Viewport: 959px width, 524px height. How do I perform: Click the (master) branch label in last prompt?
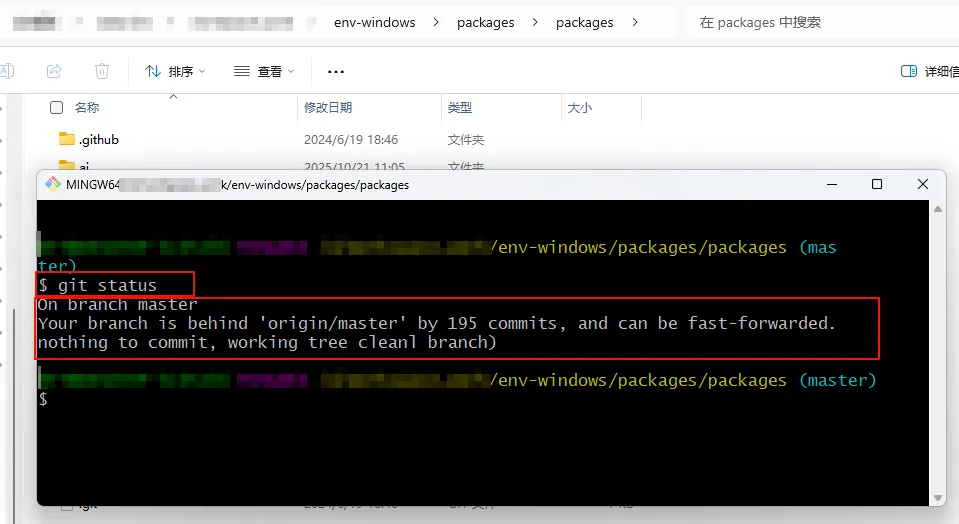837,380
